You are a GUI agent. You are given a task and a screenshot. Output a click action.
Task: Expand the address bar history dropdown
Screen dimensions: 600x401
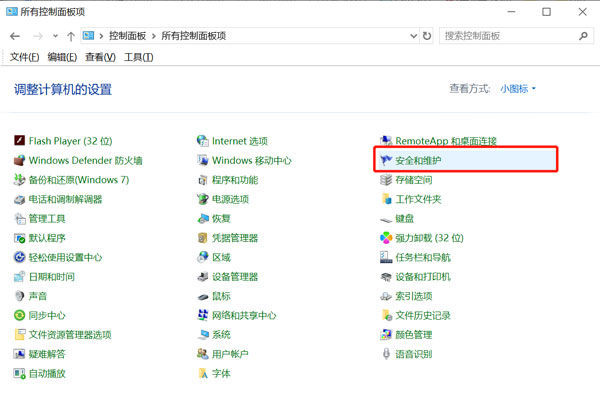tap(413, 36)
